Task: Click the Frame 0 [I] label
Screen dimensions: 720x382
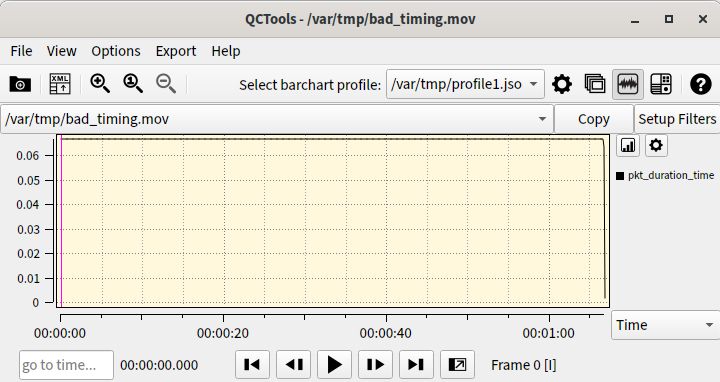Action: (x=523, y=365)
